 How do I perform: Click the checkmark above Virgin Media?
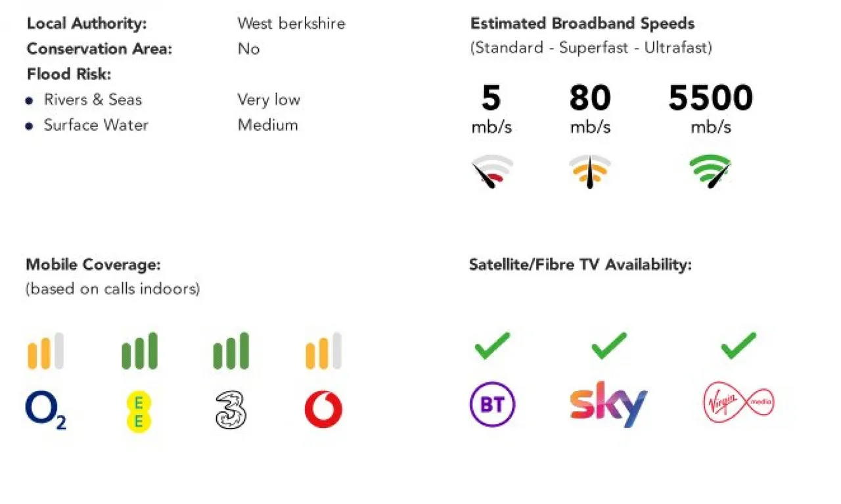click(x=739, y=346)
